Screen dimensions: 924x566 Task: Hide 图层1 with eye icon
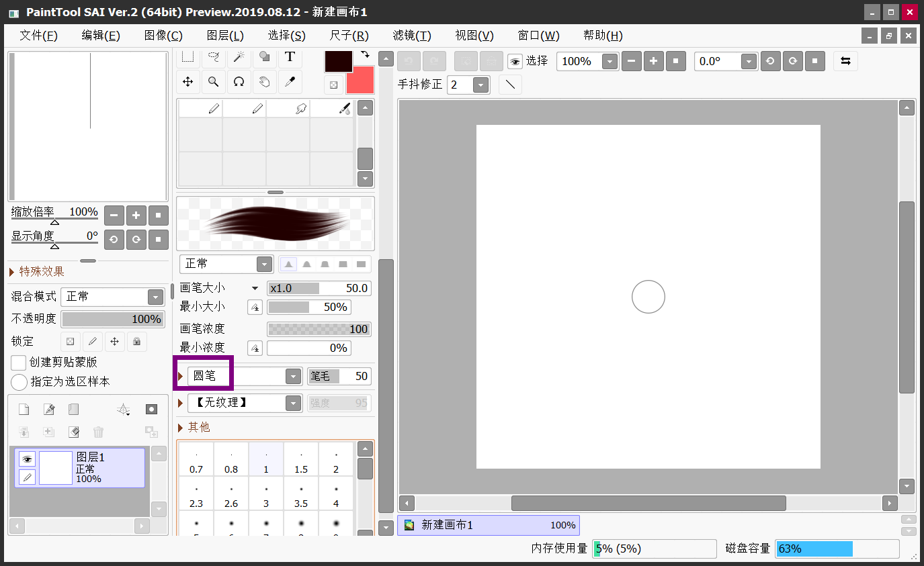click(x=27, y=459)
